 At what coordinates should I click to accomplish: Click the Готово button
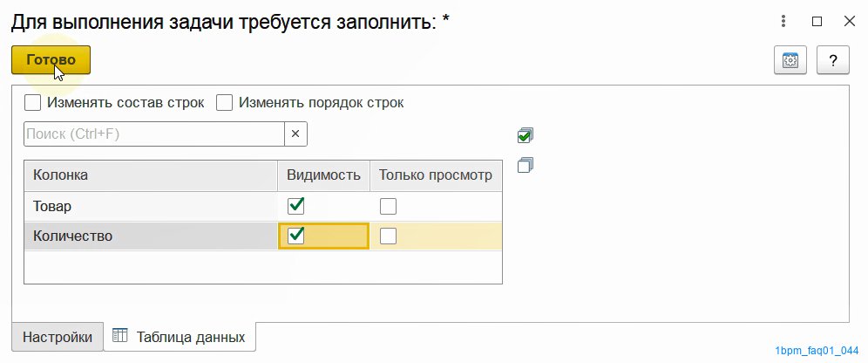click(x=51, y=60)
